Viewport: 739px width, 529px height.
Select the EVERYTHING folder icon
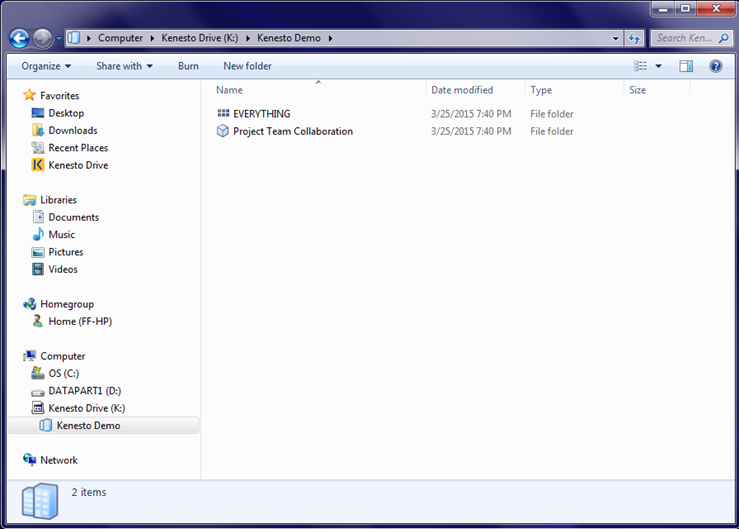coord(223,113)
